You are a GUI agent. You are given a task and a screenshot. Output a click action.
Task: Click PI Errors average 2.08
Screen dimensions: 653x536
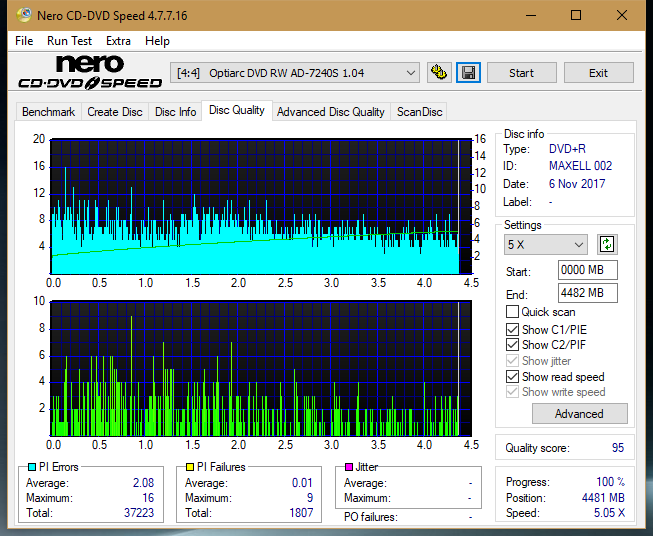pyautogui.click(x=143, y=483)
